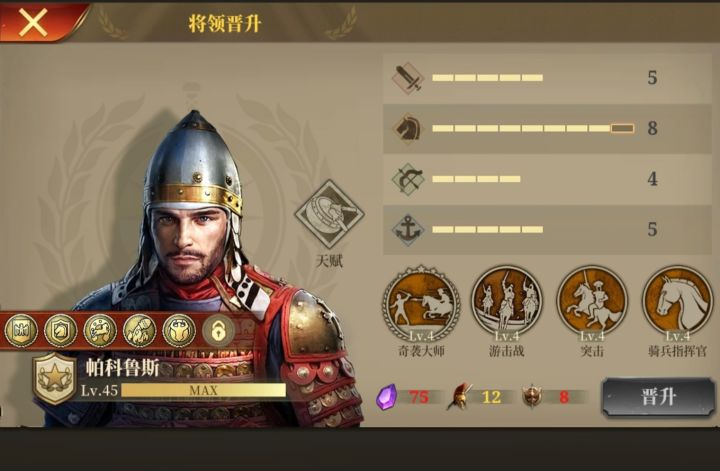
Task: Tap the archery bow attribute icon
Action: coord(408,179)
